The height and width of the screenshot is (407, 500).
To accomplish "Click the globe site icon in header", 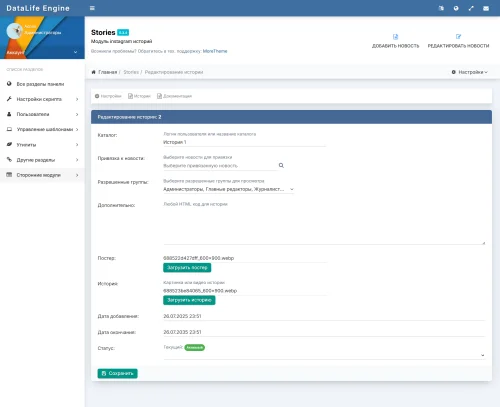I will point(456,8).
